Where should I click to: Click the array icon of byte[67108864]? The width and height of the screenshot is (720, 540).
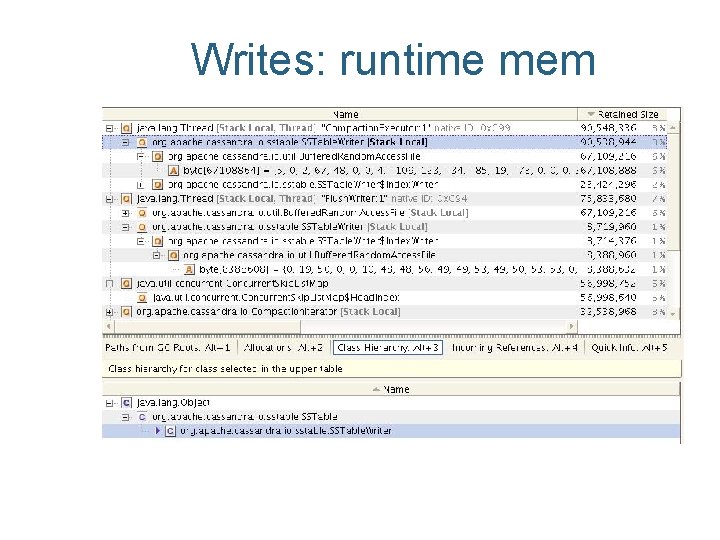[x=173, y=171]
